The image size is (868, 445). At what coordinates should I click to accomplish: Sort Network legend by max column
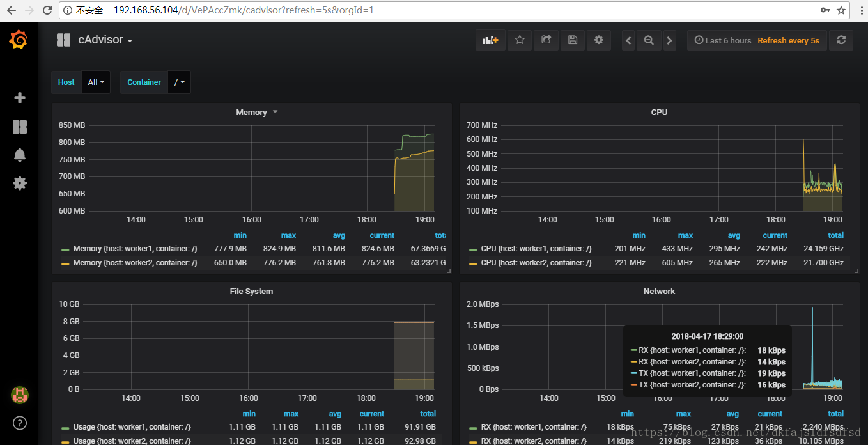[x=684, y=414]
